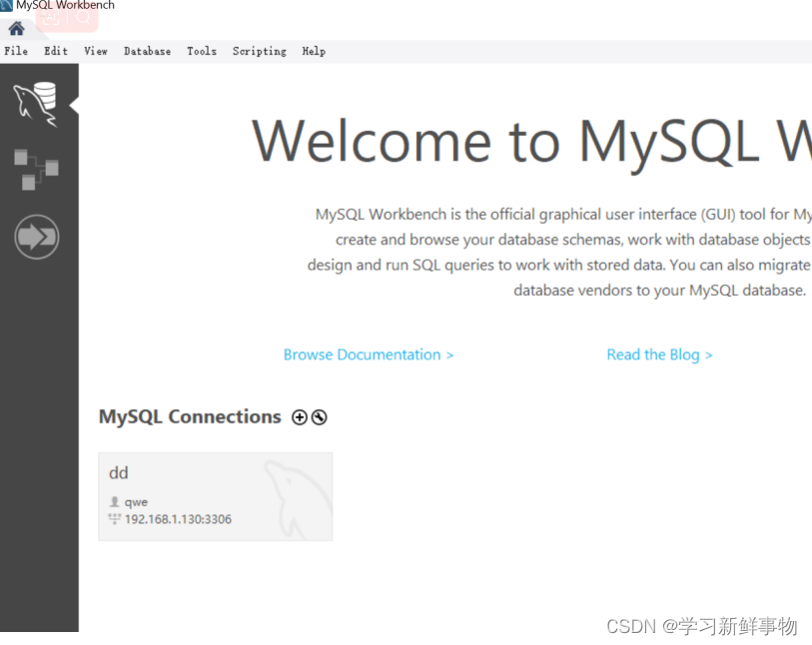812x645 pixels.
Task: Open the Models sidebar icon
Action: (36, 170)
